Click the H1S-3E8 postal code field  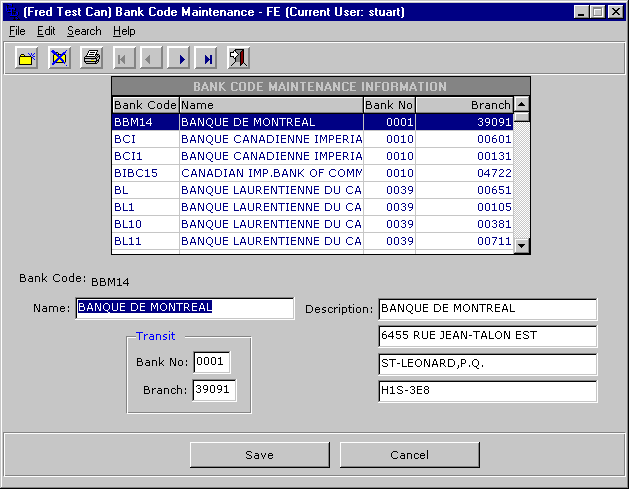coord(487,391)
